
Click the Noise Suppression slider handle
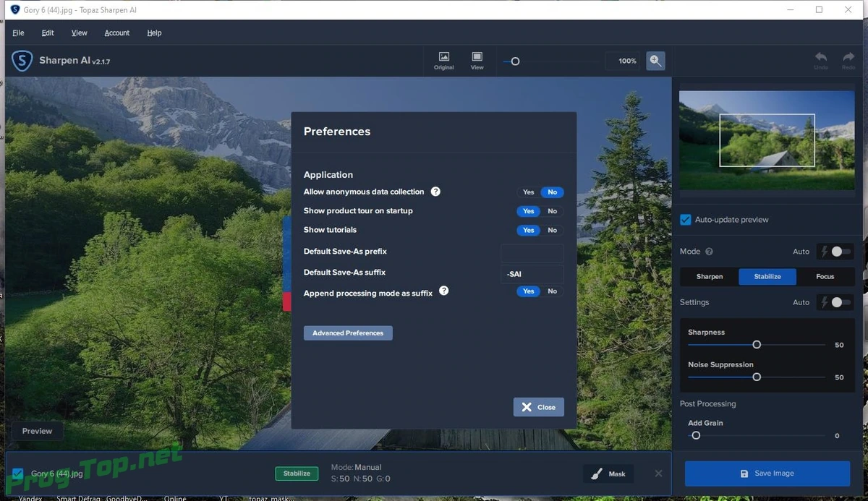[x=757, y=377]
